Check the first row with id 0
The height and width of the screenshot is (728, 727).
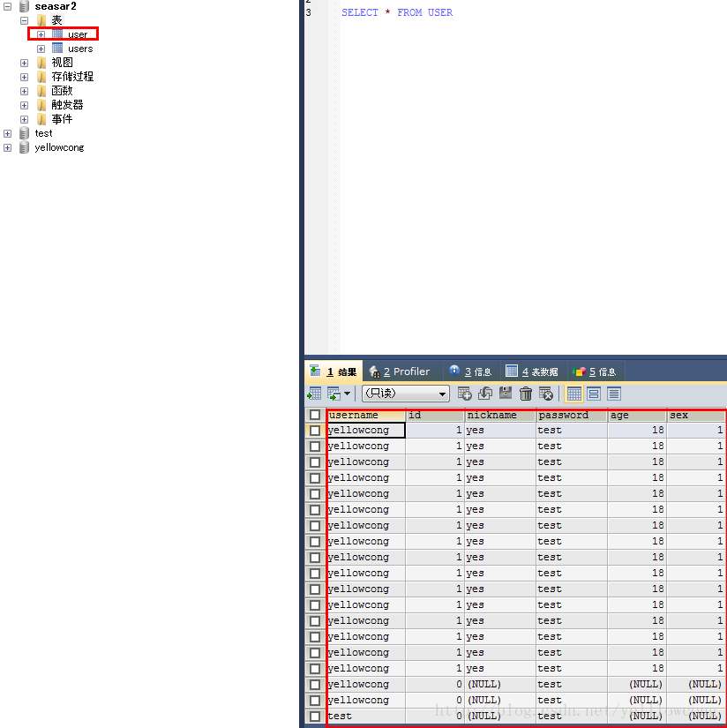[315, 685]
